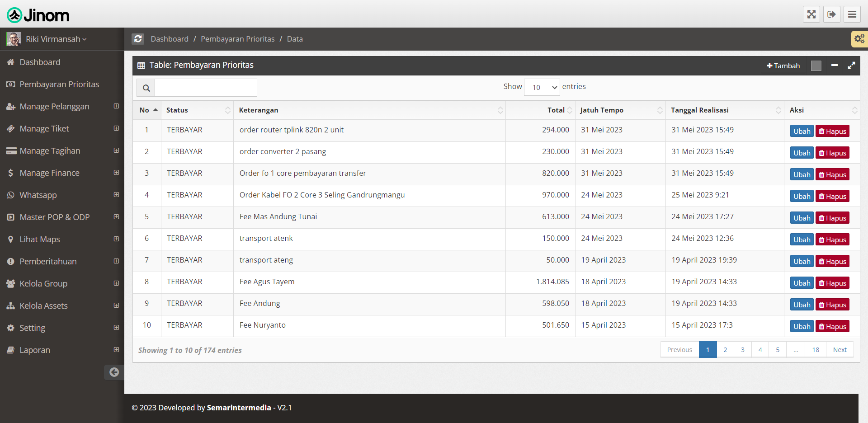Sort the table by No column
This screenshot has width=868, height=423.
(147, 110)
